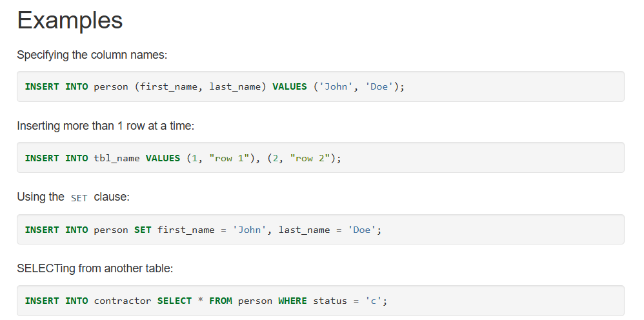
Task: Click the "Examples" heading
Action: pos(70,20)
